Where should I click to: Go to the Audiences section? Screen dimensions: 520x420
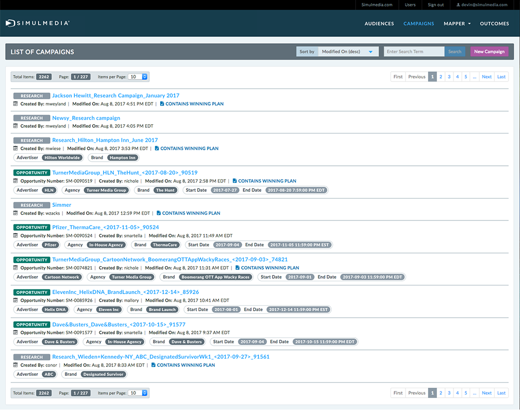tap(379, 23)
